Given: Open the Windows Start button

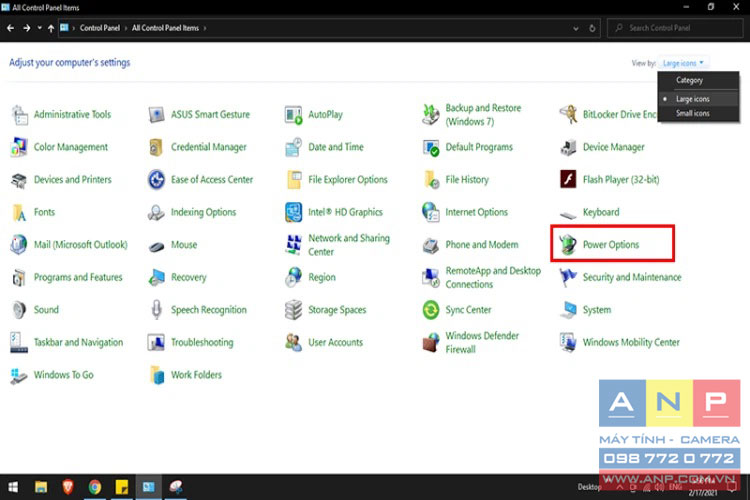Looking at the screenshot, I should 13,487.
